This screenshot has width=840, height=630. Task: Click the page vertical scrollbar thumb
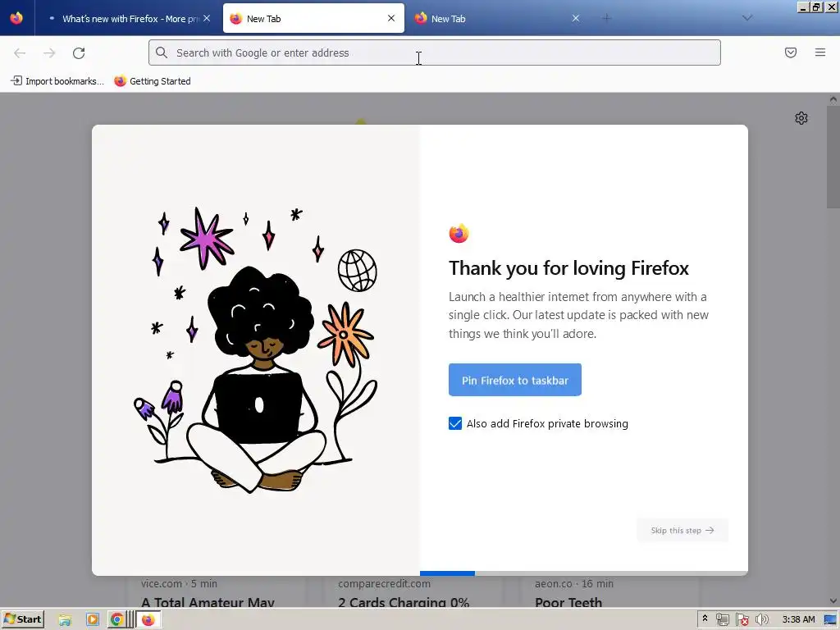coord(833,157)
